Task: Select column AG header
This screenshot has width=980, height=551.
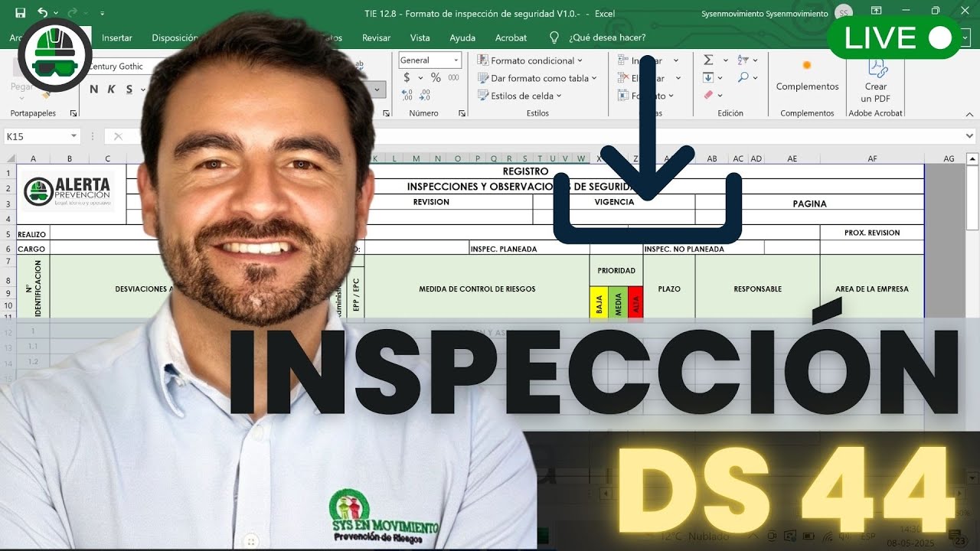Action: coord(949,158)
